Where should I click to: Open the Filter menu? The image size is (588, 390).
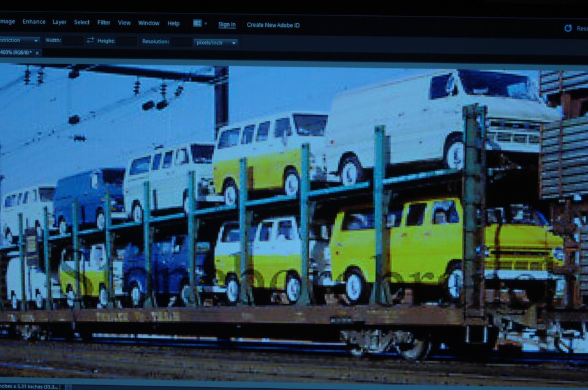[x=104, y=22]
